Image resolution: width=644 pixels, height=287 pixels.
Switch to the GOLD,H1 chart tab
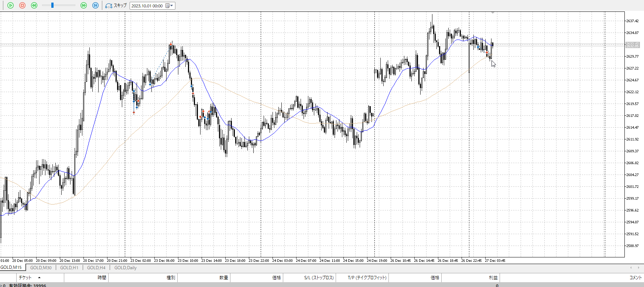(69, 268)
